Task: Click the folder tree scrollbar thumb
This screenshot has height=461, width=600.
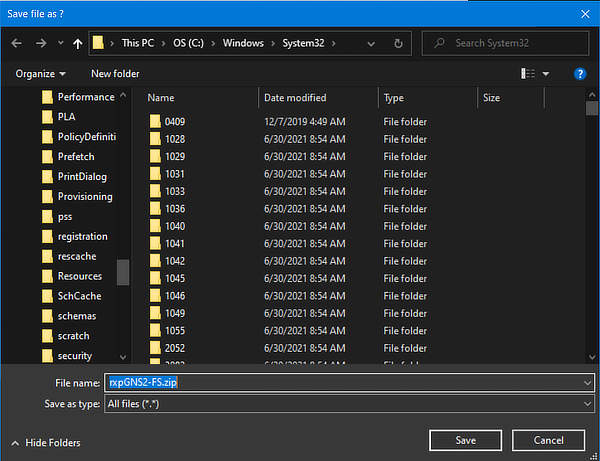Action: (123, 272)
